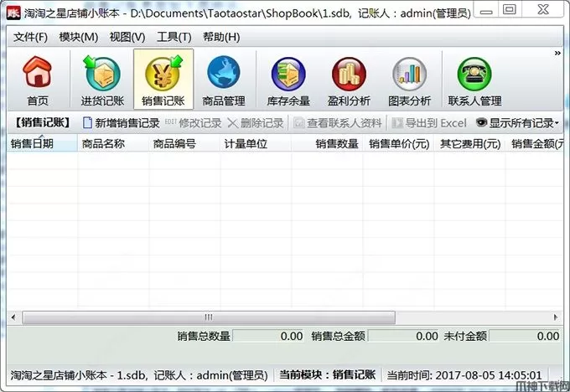Sort by 商品名称 column header

[113, 143]
